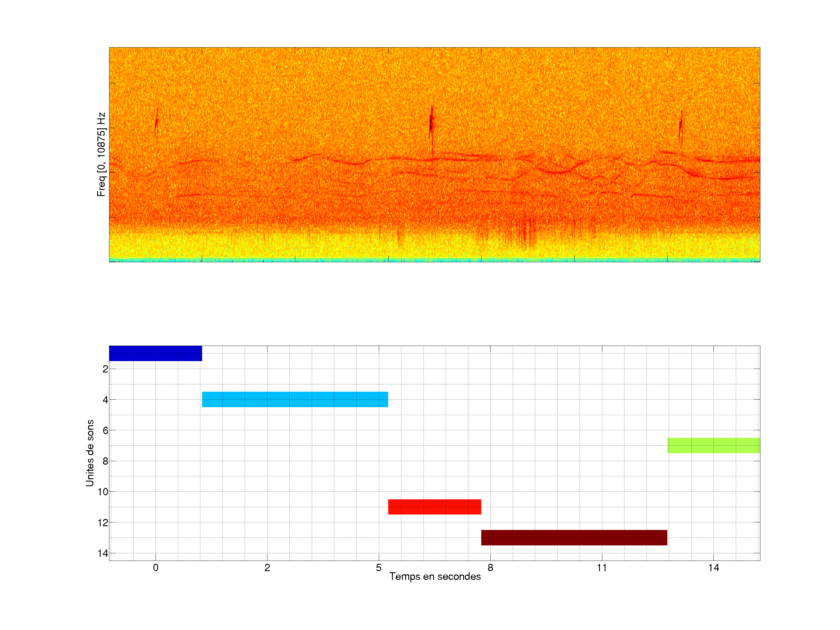The width and height of the screenshot is (840, 630).
Task: Click the x-axis tick label '0'
Action: (156, 568)
